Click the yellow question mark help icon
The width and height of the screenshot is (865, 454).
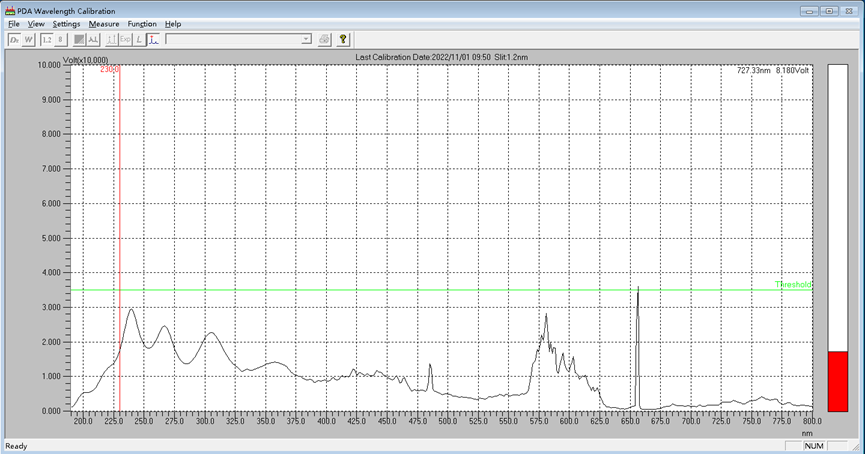(x=343, y=39)
